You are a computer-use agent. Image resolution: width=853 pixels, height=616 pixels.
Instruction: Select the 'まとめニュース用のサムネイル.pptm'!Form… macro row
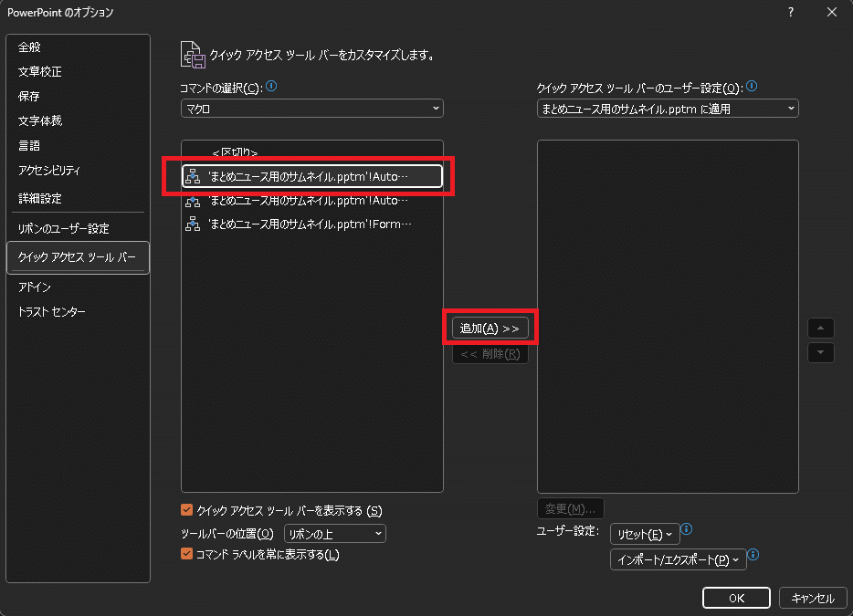[x=311, y=224]
